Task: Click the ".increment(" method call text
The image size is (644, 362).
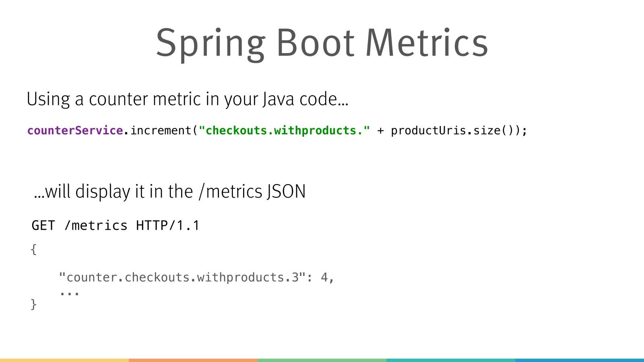Action: pyautogui.click(x=161, y=130)
